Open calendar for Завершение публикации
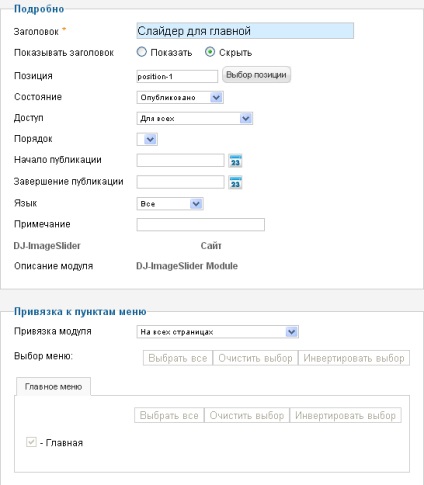 (235, 183)
